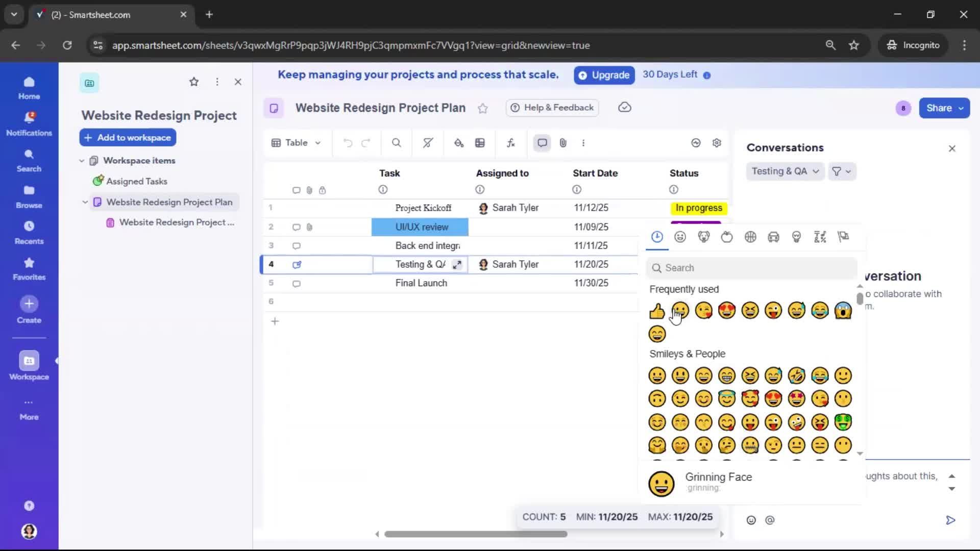Select the Grinning Face emoji
This screenshot has width=980, height=551.
pyautogui.click(x=657, y=375)
